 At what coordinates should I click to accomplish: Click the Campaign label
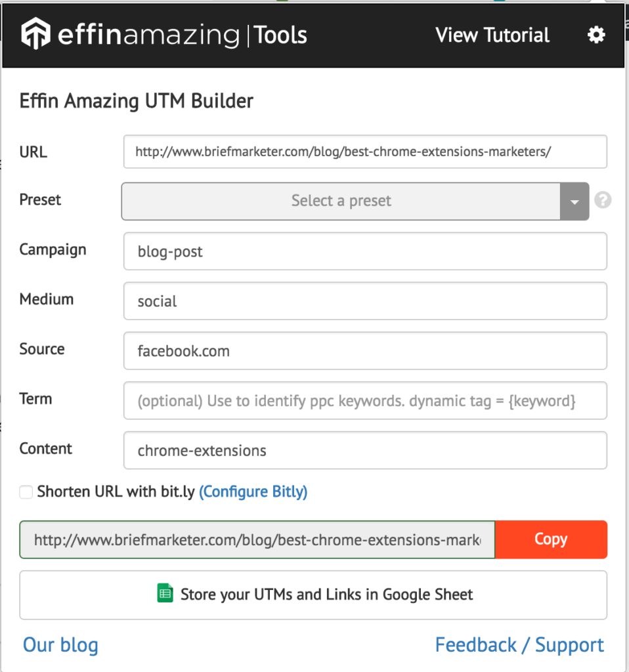pyautogui.click(x=53, y=250)
